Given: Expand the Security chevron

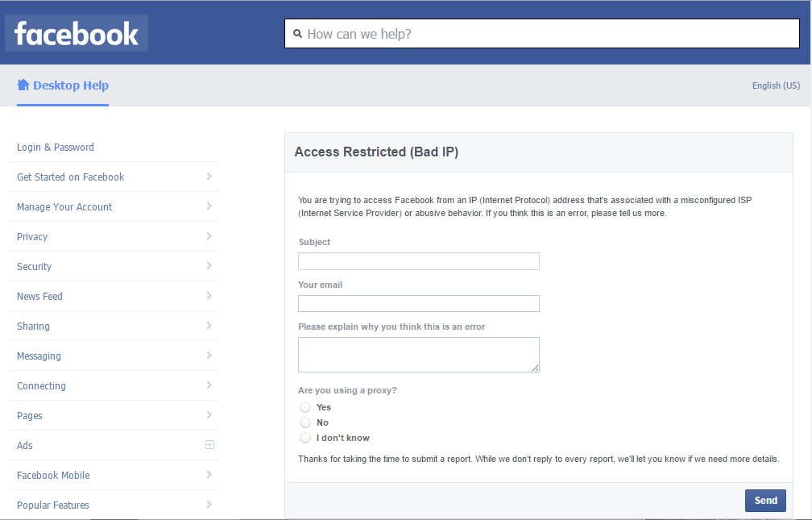Looking at the screenshot, I should [x=209, y=266].
